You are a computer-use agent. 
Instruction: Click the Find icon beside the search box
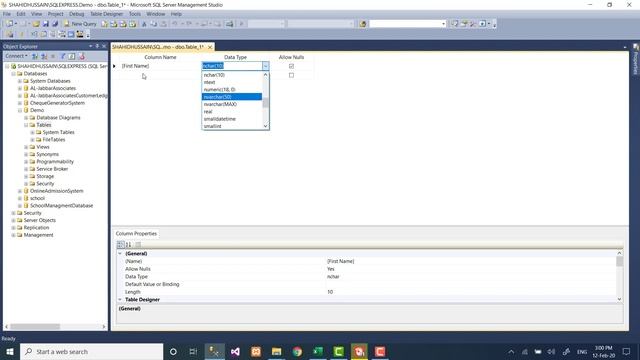tap(362, 24)
